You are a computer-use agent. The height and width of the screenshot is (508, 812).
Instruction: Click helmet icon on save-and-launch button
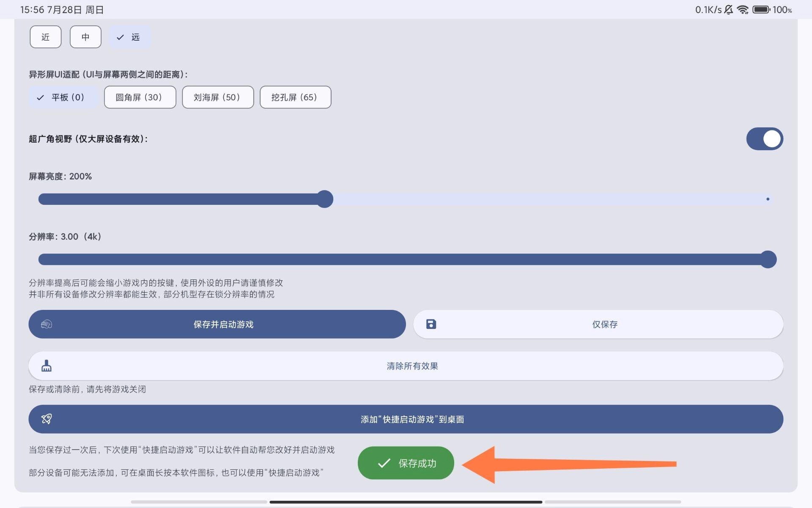click(47, 324)
